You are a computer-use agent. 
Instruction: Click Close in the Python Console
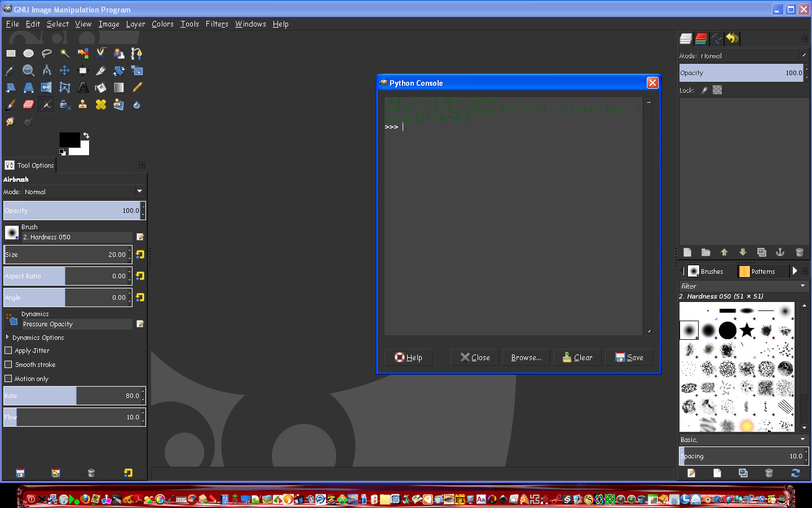point(475,357)
